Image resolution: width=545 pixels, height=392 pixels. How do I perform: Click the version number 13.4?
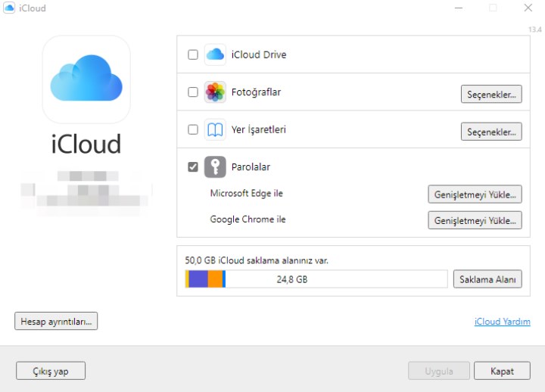coord(535,30)
